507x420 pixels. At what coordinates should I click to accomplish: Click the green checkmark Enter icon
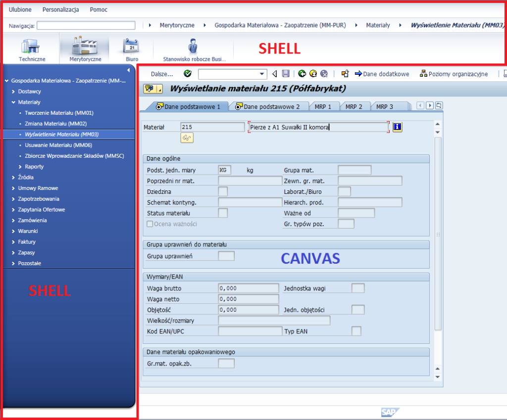[x=187, y=74]
